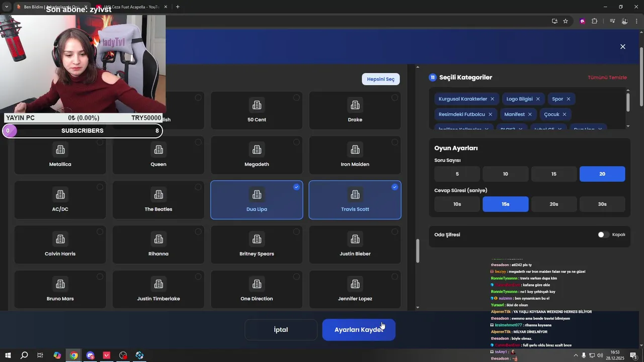
Task: Switch to the Ben Bildim browser tab
Action: pos(52,7)
